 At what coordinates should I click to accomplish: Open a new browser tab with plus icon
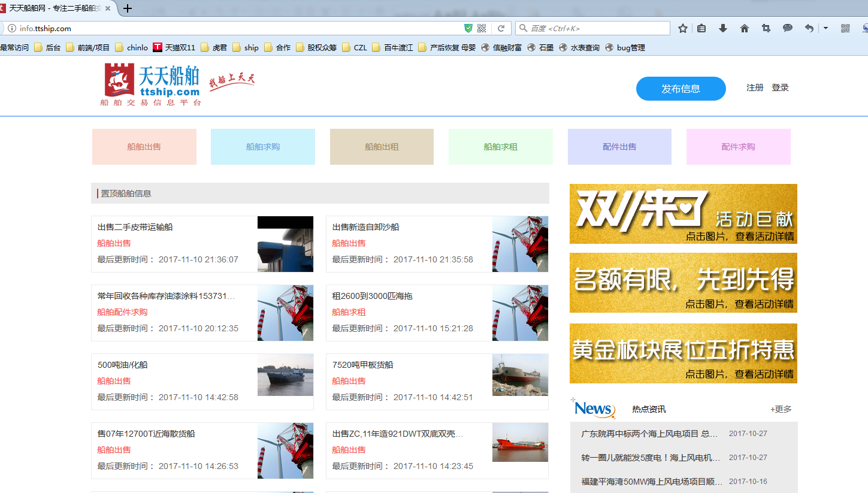click(x=127, y=8)
